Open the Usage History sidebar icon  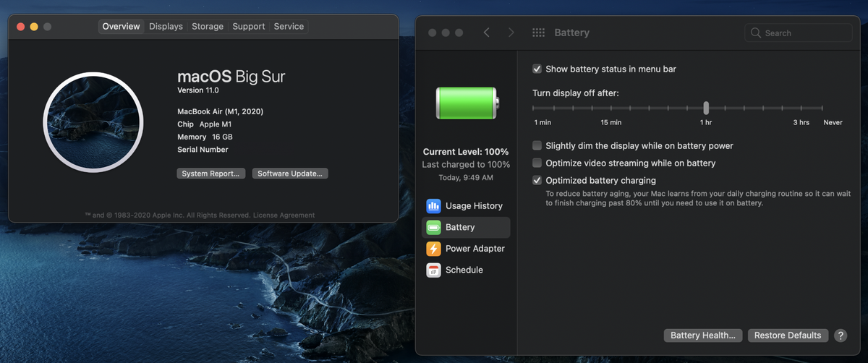point(433,206)
